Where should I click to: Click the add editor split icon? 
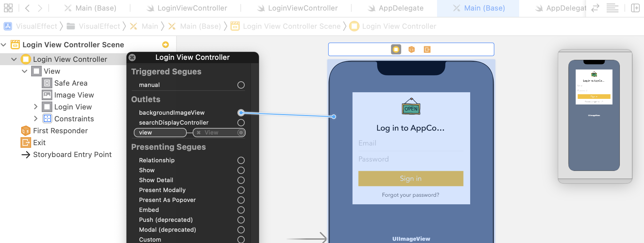pos(635,8)
